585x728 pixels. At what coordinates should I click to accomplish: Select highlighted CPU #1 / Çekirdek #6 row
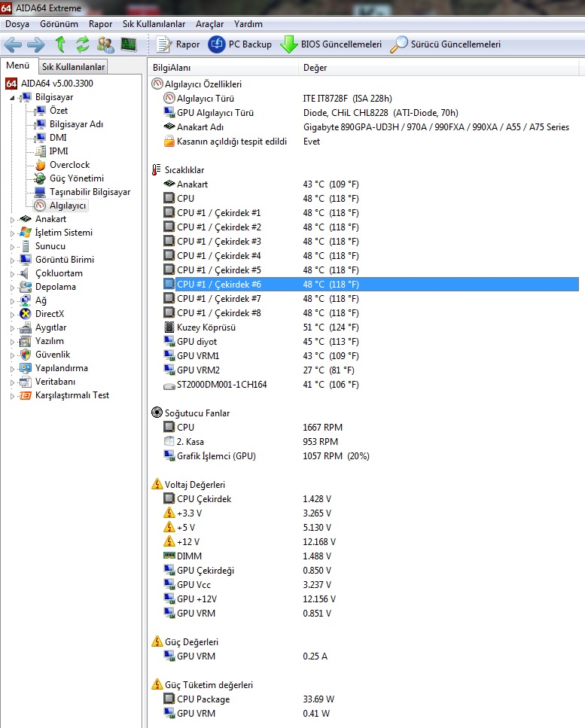coord(370,284)
